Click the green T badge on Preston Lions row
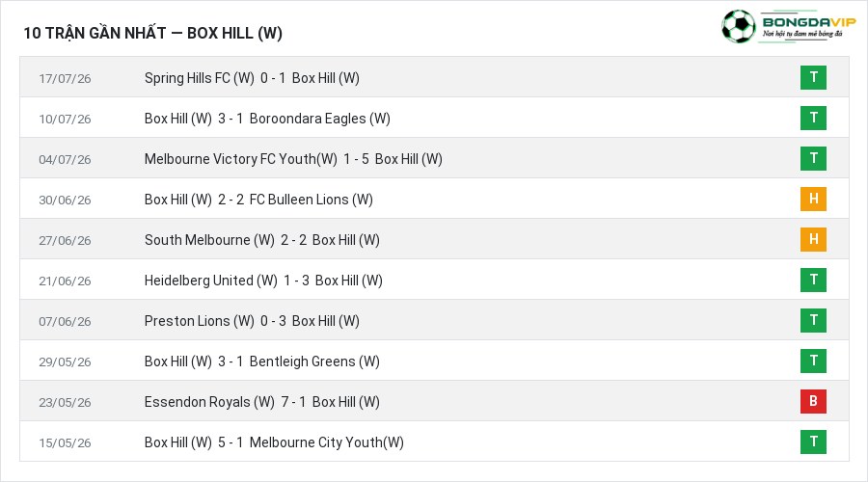This screenshot has width=868, height=482. [813, 320]
